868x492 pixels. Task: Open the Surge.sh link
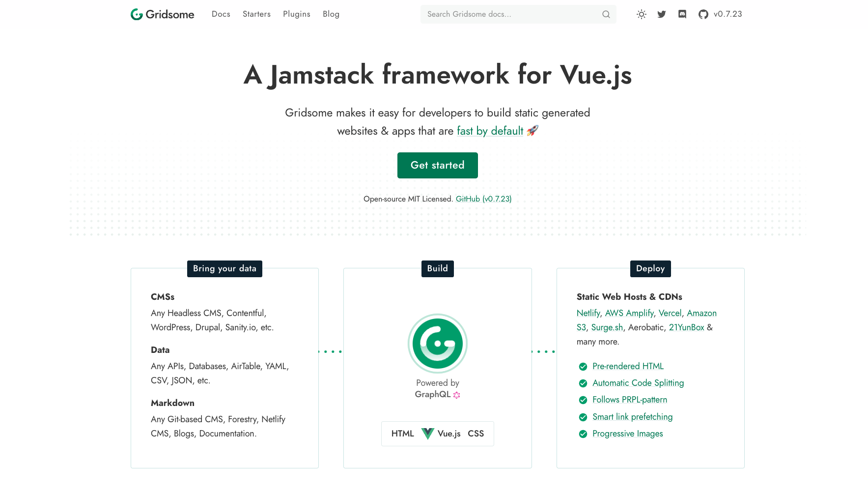coord(607,327)
